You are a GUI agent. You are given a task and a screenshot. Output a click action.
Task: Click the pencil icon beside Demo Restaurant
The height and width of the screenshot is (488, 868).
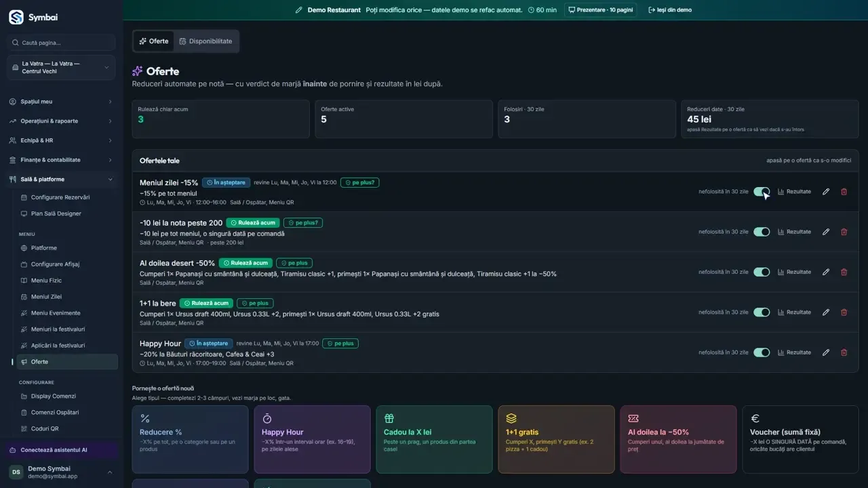299,10
